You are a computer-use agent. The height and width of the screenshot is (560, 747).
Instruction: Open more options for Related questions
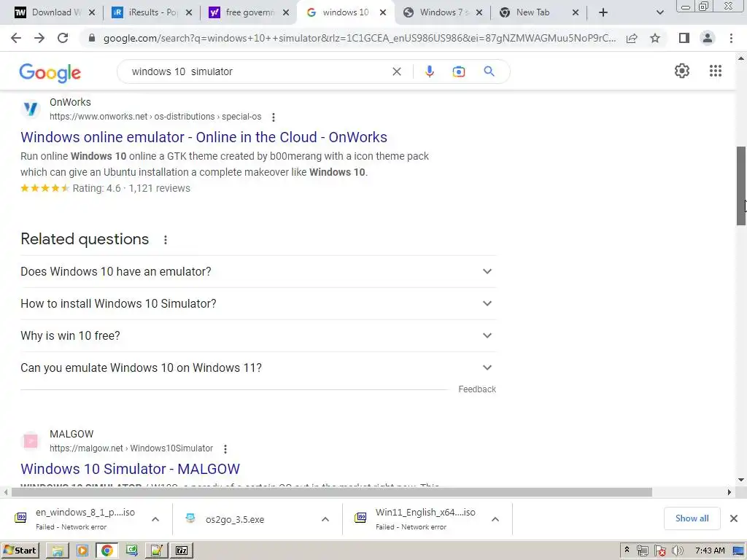(166, 239)
